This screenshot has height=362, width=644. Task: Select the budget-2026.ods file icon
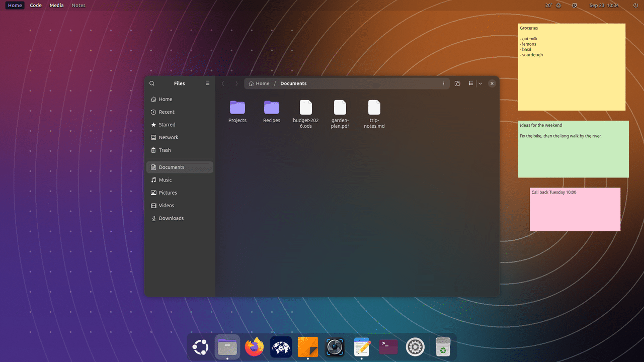pos(306,107)
